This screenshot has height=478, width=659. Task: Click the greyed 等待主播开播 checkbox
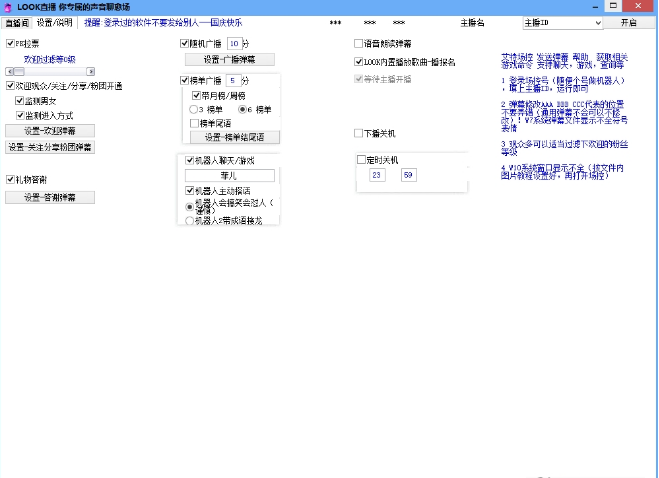358,79
